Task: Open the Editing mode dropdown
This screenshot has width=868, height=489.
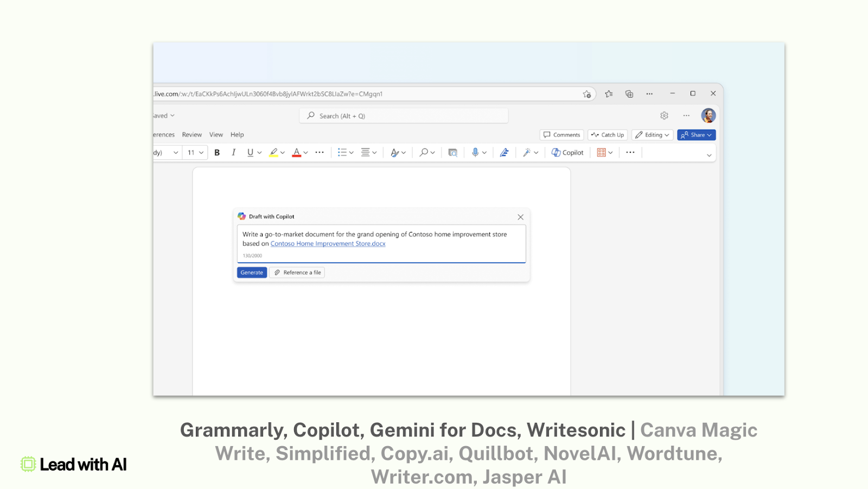Action: click(652, 135)
